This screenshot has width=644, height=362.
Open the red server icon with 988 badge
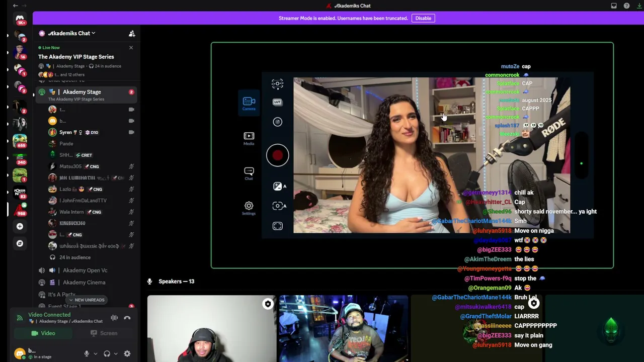pos(20,209)
